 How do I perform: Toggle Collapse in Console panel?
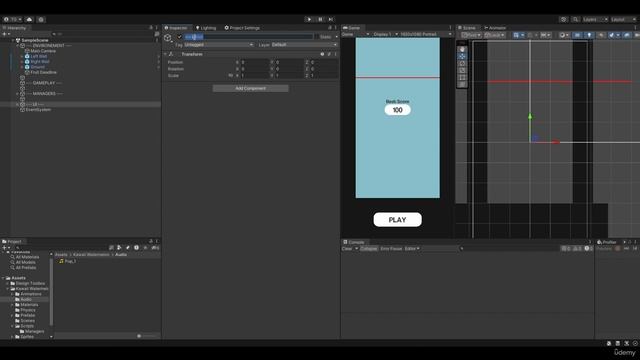pyautogui.click(x=369, y=249)
